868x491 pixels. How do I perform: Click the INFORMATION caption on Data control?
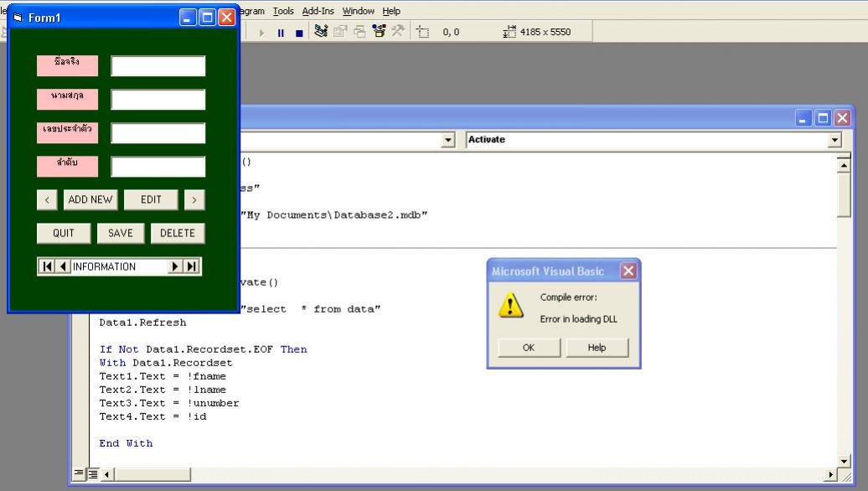click(x=104, y=266)
